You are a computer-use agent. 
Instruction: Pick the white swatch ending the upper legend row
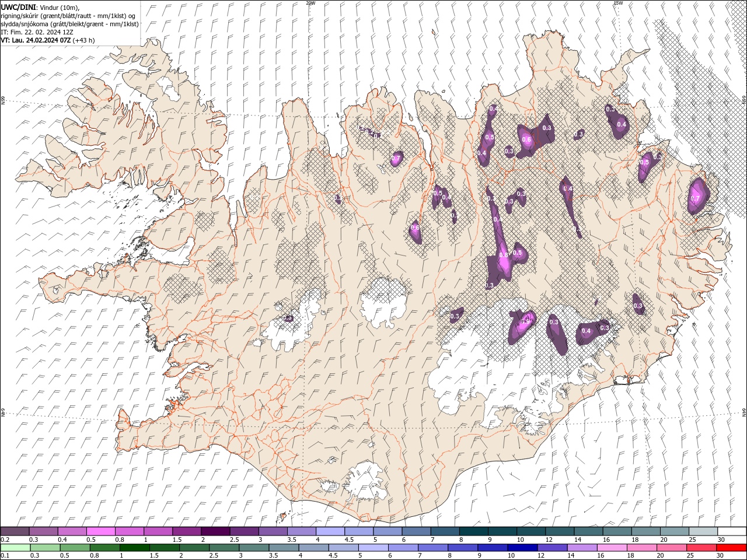732,531
